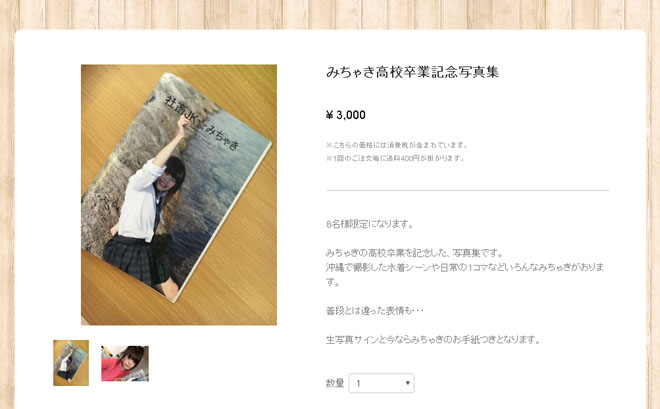This screenshot has height=409, width=660.
Task: Click the 8名様限定になります line
Action: click(370, 224)
